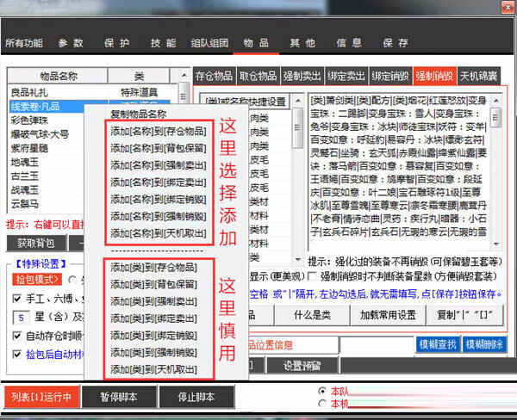Toggle the 自动存仓时顺 checkbox
Viewport: 517px width, 420px height.
tap(16, 336)
